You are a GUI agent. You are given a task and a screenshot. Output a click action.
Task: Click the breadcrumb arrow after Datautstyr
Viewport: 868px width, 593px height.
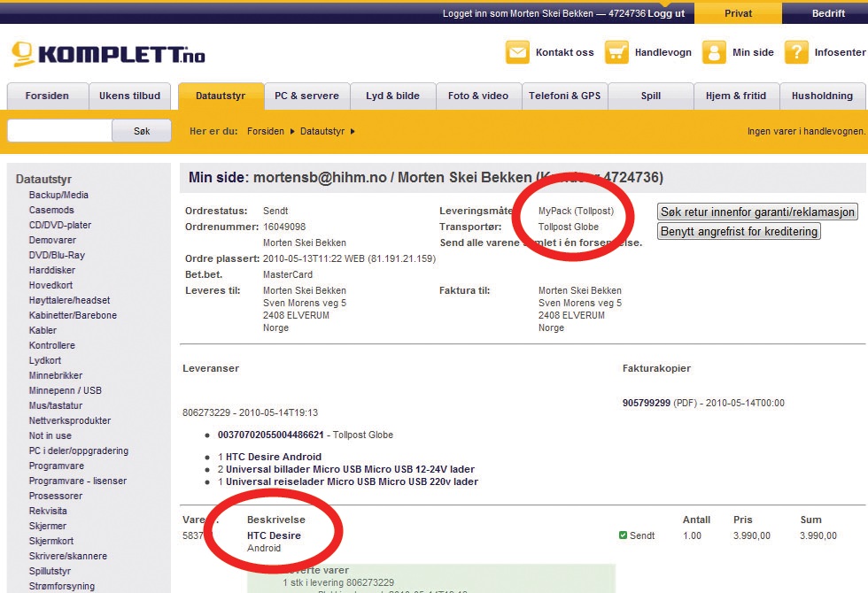click(x=353, y=132)
